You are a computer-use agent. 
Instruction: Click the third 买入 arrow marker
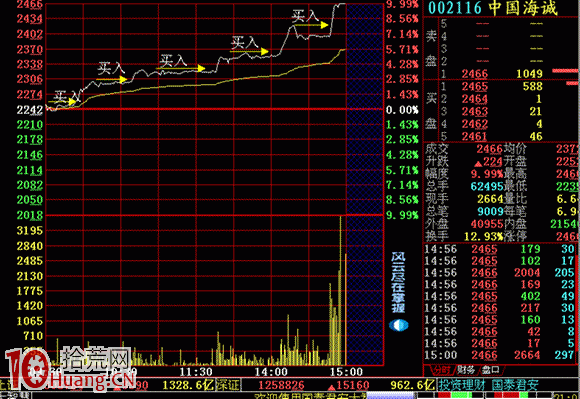(181, 68)
